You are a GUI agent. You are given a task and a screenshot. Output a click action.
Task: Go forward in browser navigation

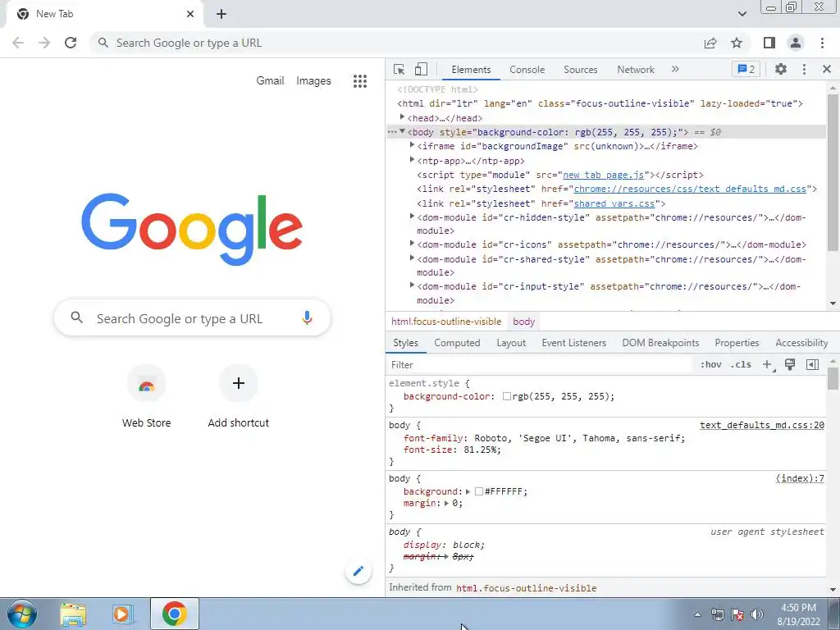pos(44,43)
